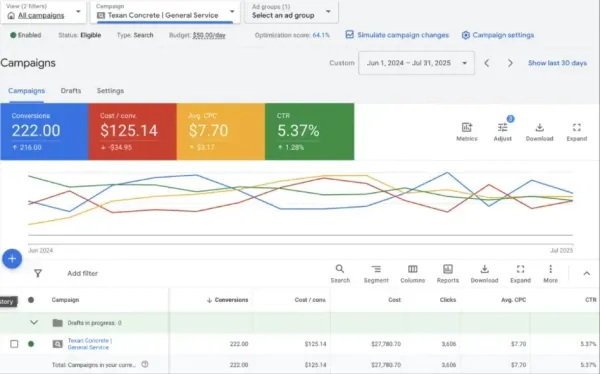Viewport: 600px width, 374px height.
Task: Select the Texan Concrete campaign checkbox
Action: click(14, 344)
